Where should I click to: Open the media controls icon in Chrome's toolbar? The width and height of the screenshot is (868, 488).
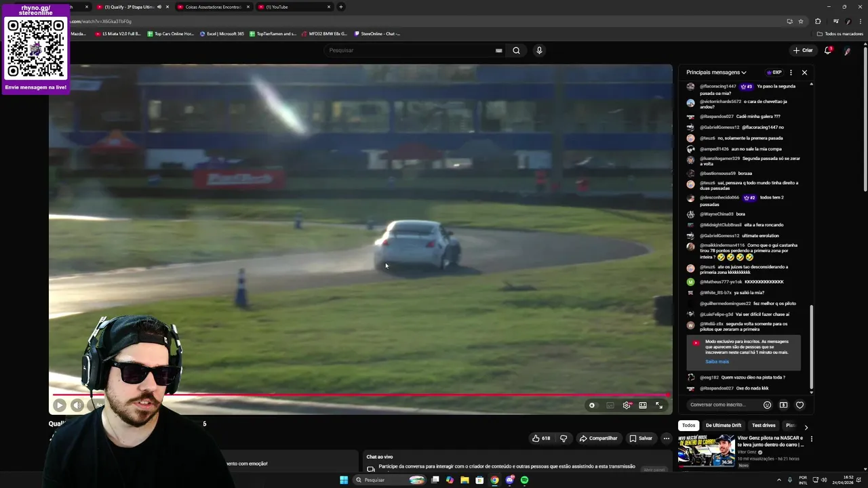pos(836,21)
